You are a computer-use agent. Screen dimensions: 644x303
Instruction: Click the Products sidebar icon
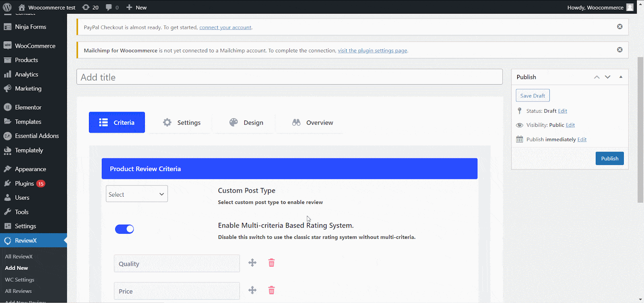click(x=7, y=60)
